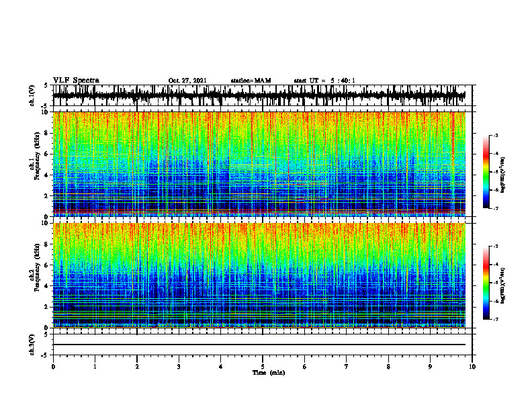Click the "3" tick on the time axis
532x411 pixels.
coord(179,367)
